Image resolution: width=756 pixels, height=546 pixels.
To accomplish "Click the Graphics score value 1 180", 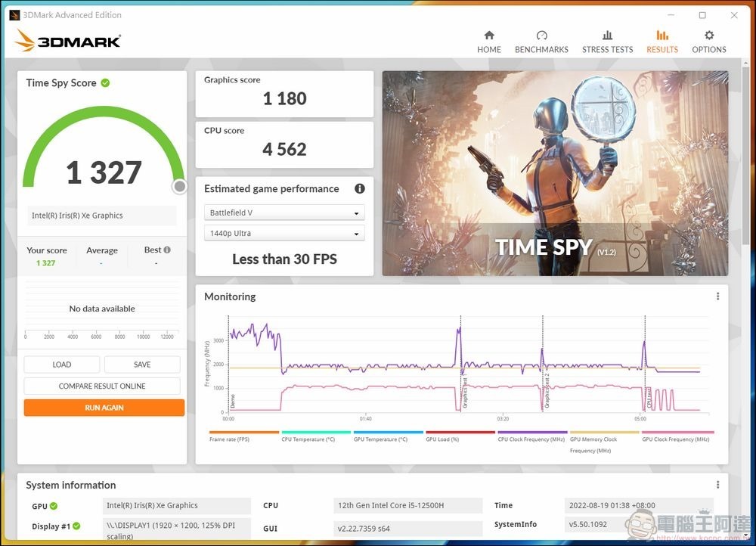I will (x=284, y=99).
